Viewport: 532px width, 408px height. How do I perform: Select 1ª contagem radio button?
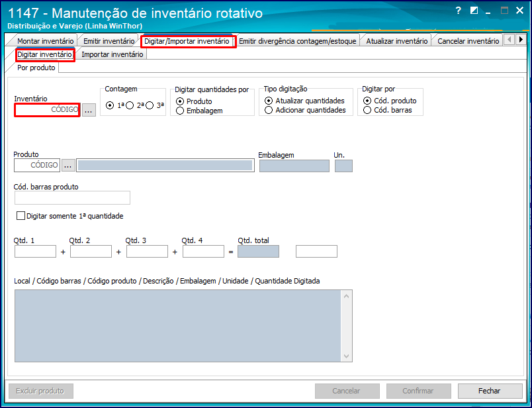(x=110, y=106)
